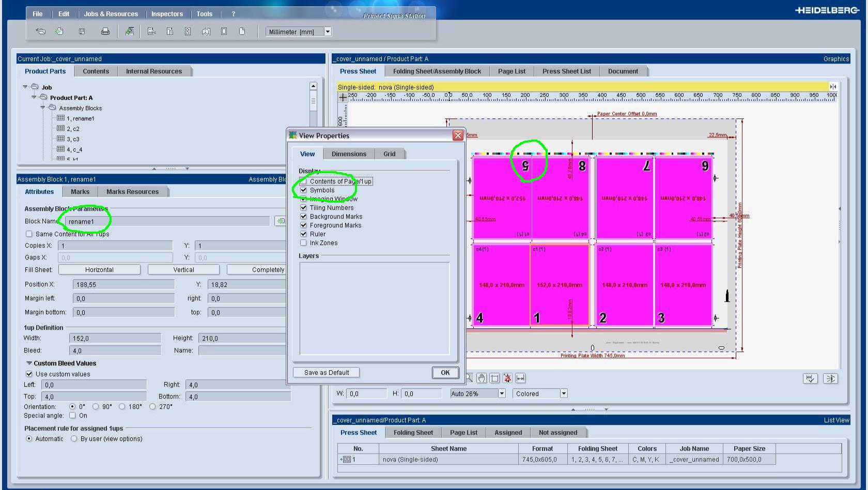
Task: Collapse the Custom Bleed Values section
Action: tap(29, 363)
